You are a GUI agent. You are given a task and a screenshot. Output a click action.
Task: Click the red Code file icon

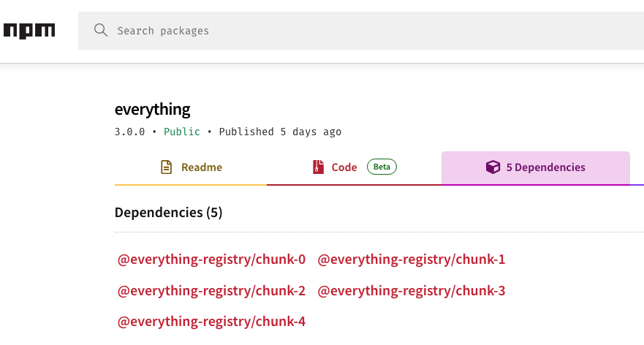coord(317,167)
